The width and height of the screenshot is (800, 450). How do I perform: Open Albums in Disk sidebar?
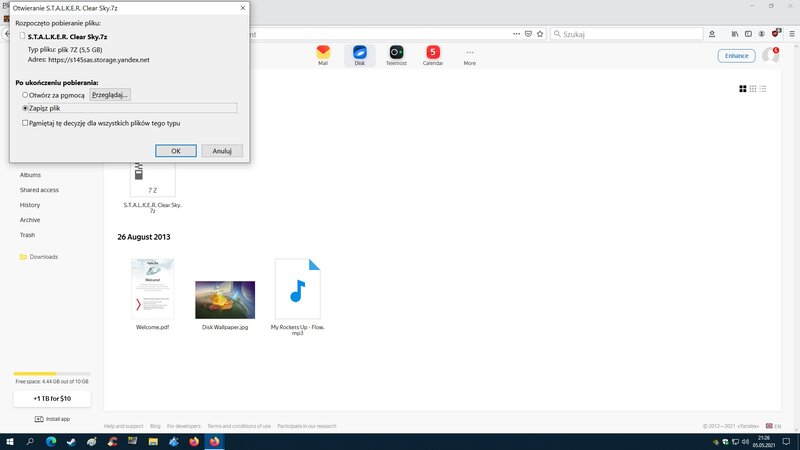(x=30, y=175)
